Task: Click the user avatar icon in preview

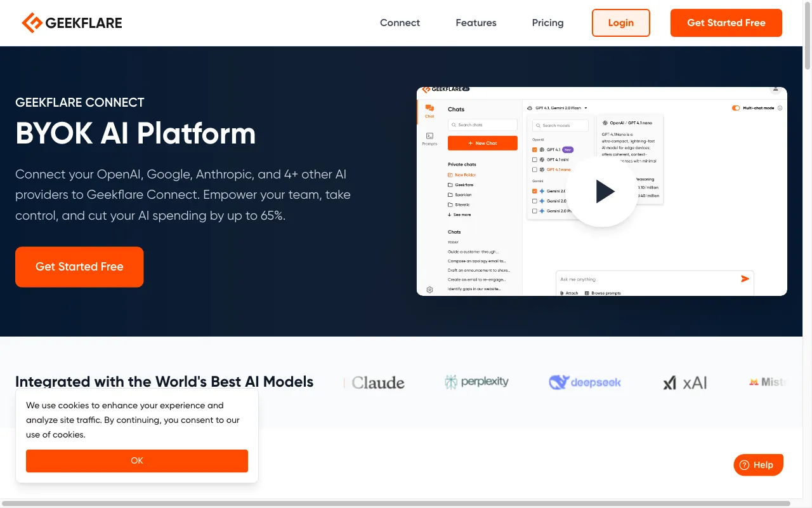Action: pyautogui.click(x=775, y=90)
